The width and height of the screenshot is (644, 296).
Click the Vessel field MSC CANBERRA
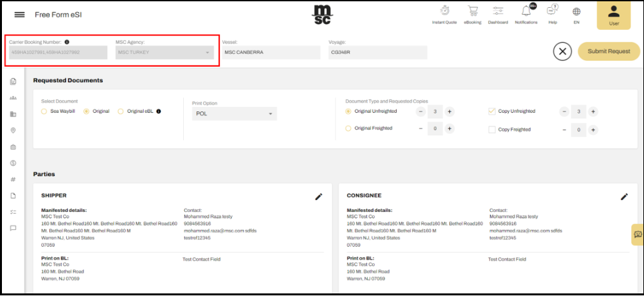pyautogui.click(x=271, y=52)
